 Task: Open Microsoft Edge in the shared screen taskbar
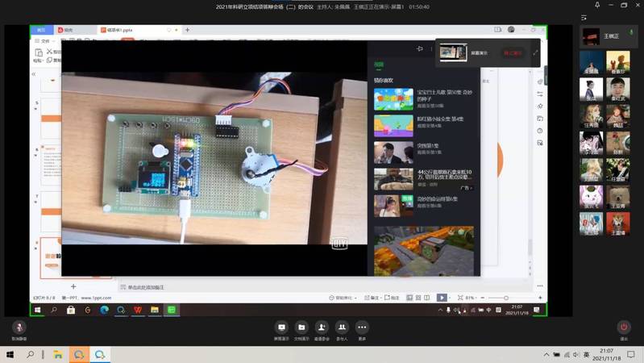(104, 310)
